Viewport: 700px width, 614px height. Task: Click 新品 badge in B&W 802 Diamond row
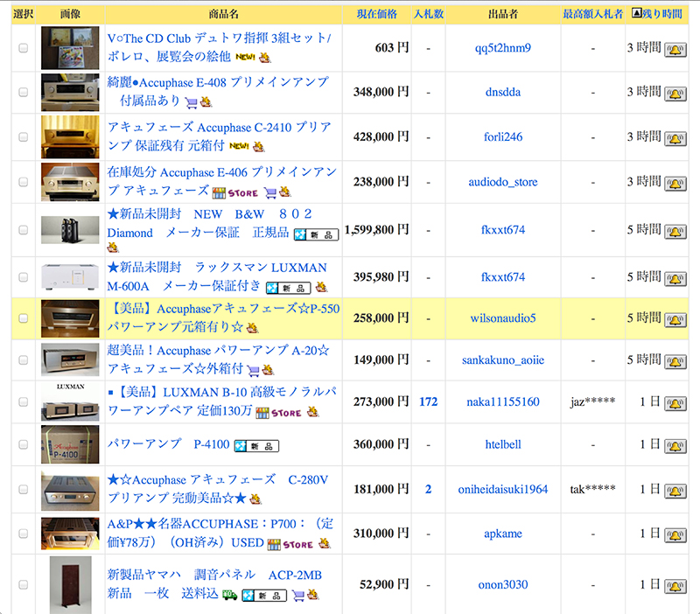316,235
